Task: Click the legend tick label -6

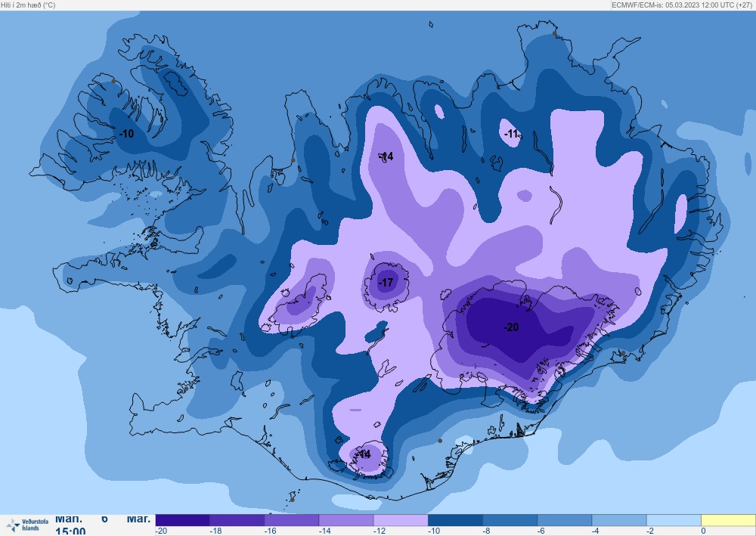Action: click(541, 531)
